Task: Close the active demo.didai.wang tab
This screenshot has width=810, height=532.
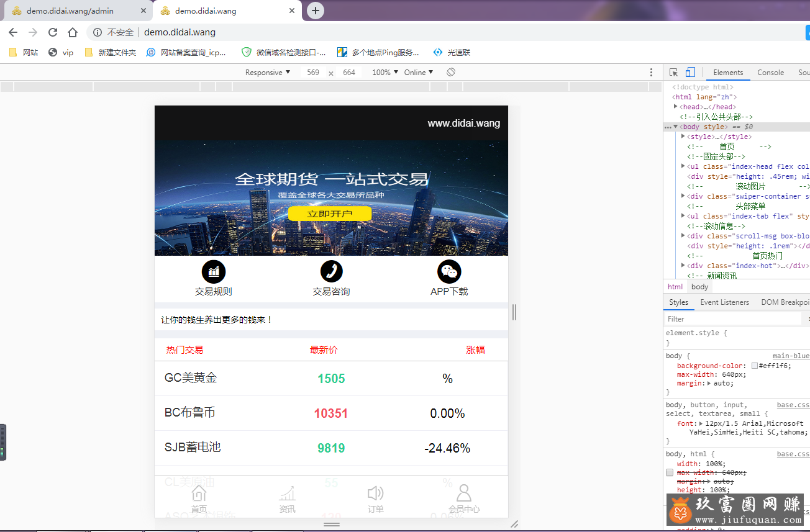Action: 292,11
